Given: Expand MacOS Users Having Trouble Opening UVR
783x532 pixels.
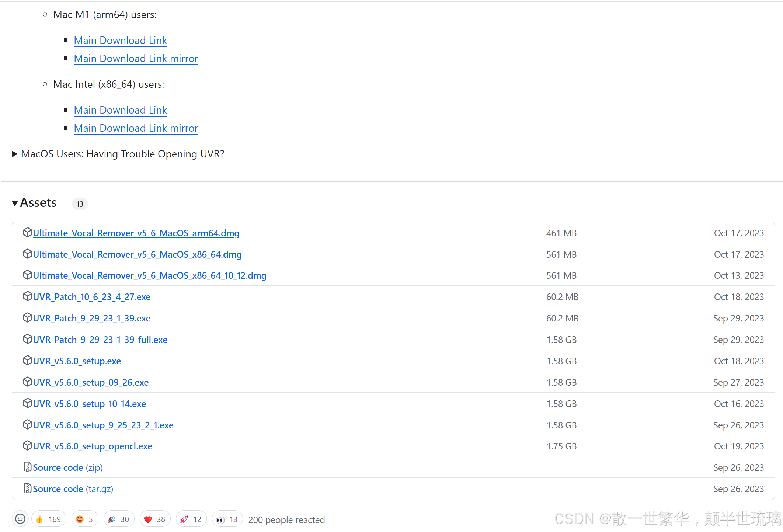Looking at the screenshot, I should [118, 154].
